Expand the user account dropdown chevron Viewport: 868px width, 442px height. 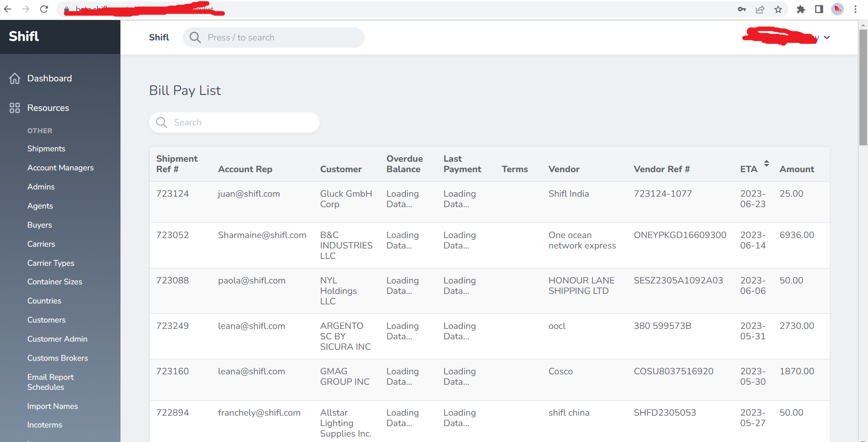coord(827,38)
